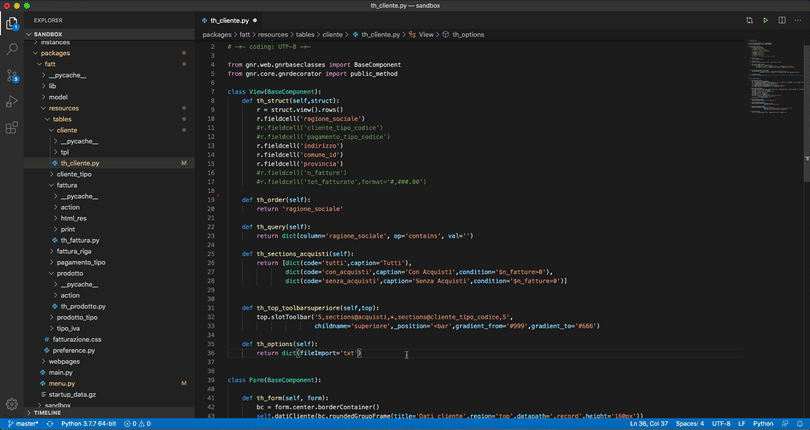810x430 pixels.
Task: Expand the pagamento_tipo folder
Action: tap(80, 262)
